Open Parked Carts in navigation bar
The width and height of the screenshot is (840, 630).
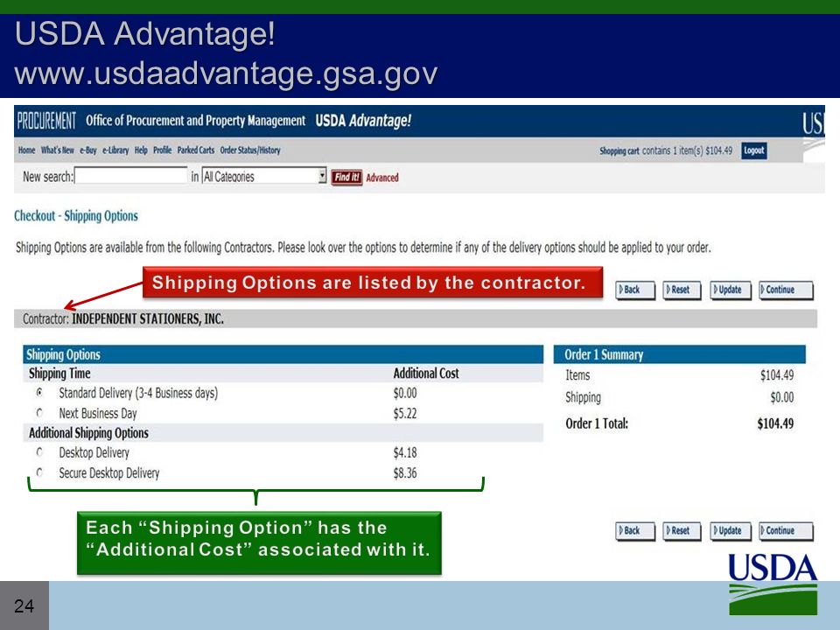[x=195, y=150]
